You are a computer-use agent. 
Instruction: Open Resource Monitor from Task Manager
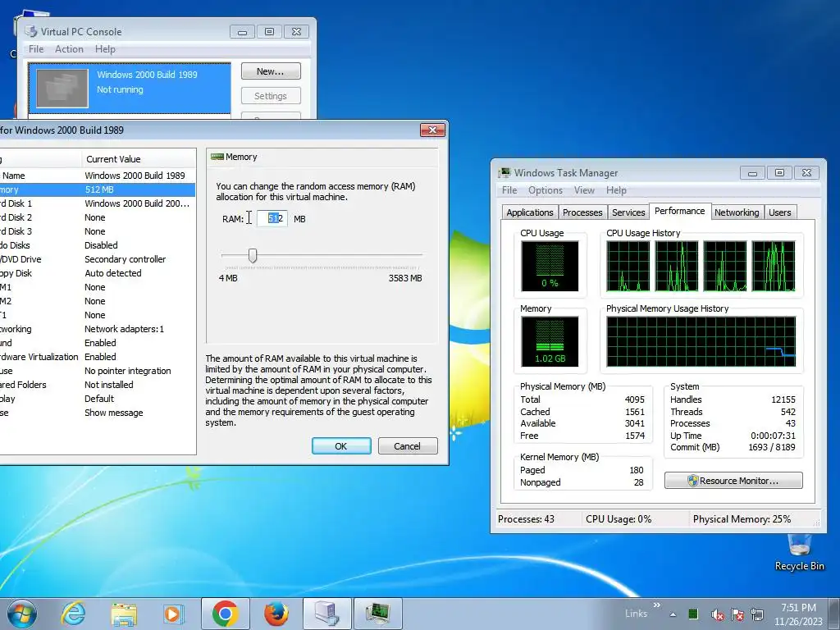point(733,481)
